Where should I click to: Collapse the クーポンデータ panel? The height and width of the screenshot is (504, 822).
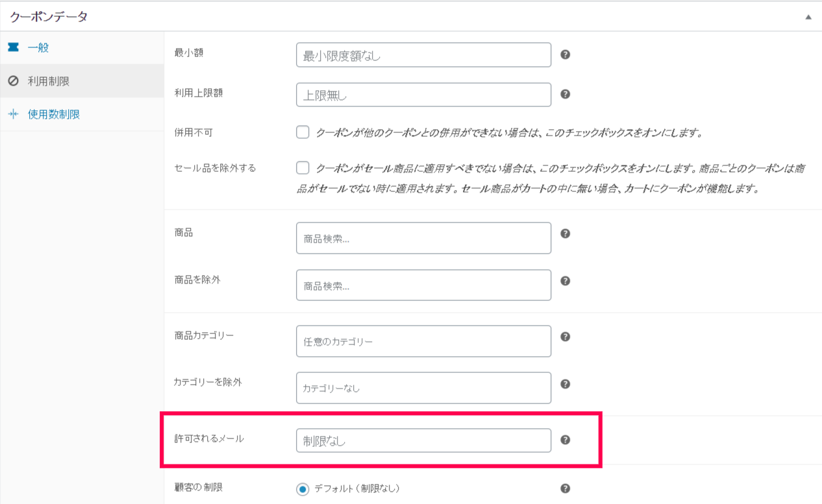tap(808, 17)
